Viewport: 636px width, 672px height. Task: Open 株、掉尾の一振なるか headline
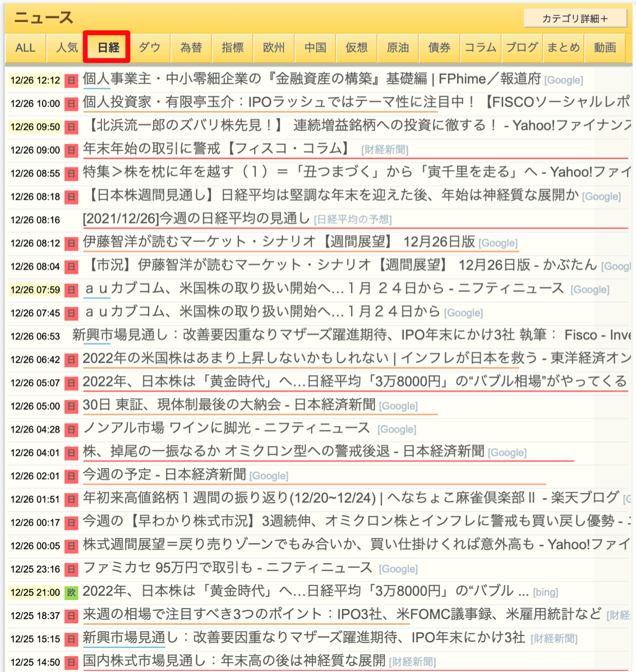283,452
